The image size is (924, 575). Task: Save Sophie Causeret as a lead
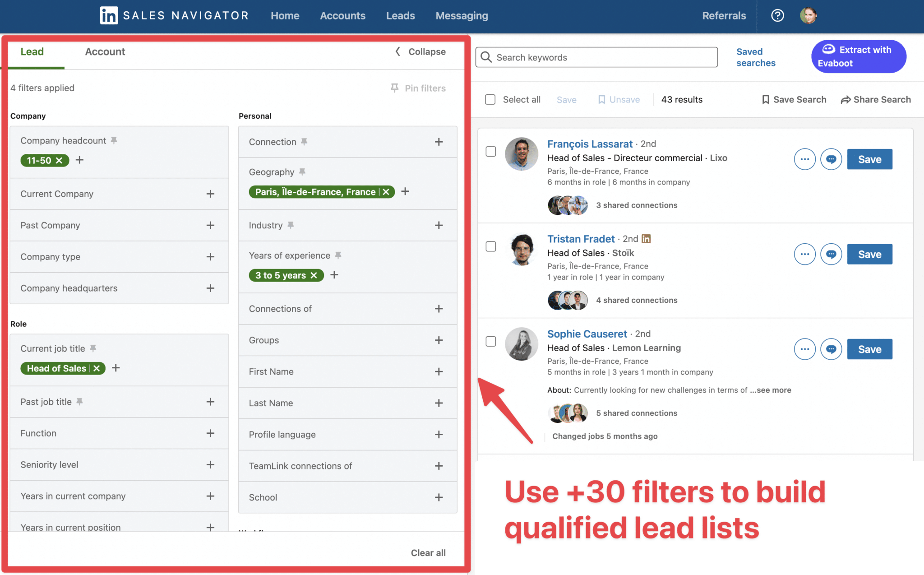[x=869, y=348]
